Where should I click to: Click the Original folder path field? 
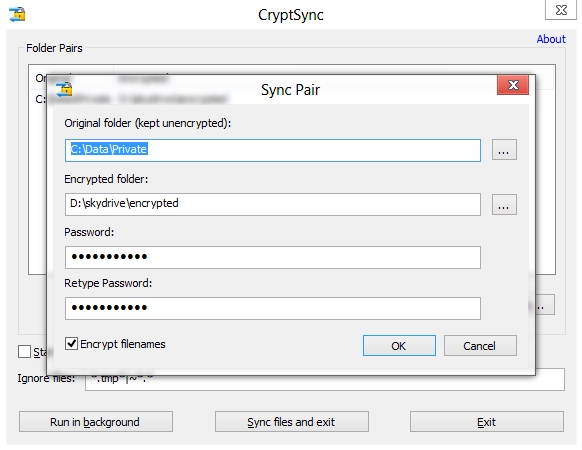click(273, 150)
